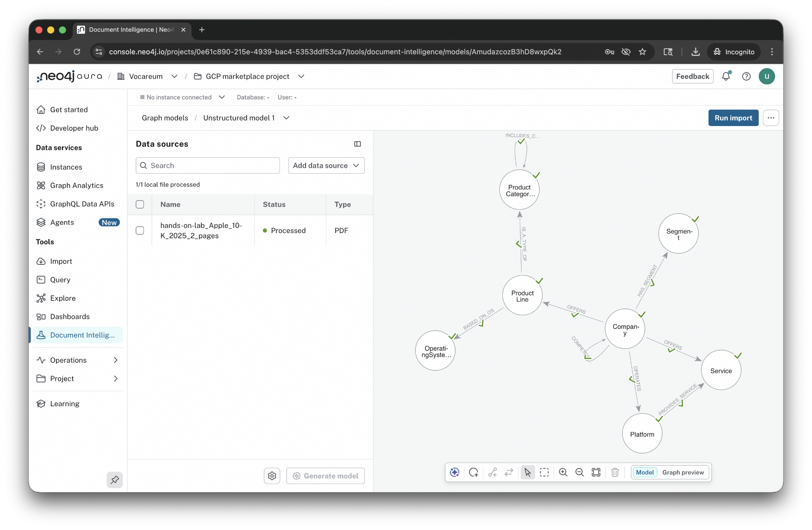Zoom in on the graph canvas

point(563,472)
